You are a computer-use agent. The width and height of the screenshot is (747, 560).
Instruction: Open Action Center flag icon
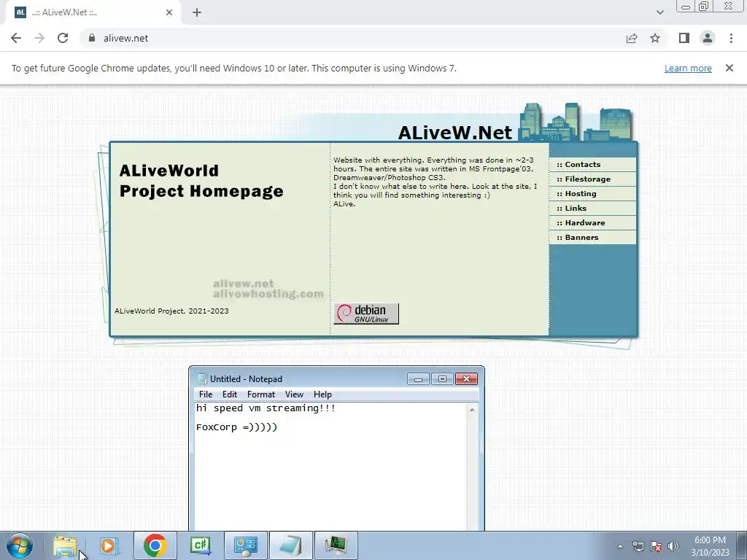656,546
